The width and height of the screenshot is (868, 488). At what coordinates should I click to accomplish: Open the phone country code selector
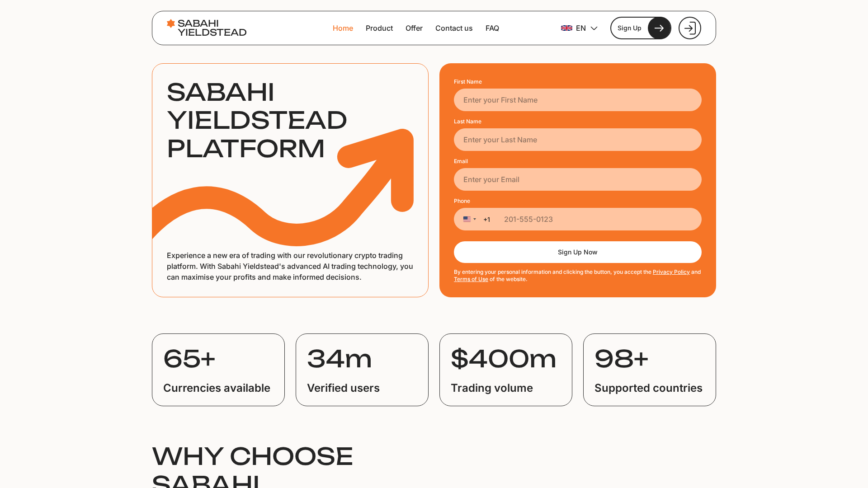470,219
